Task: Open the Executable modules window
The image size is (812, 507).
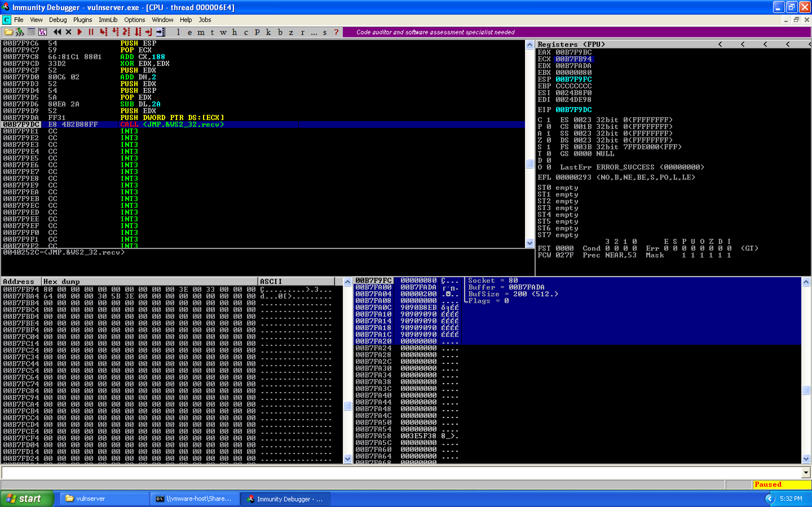Action: [190, 32]
